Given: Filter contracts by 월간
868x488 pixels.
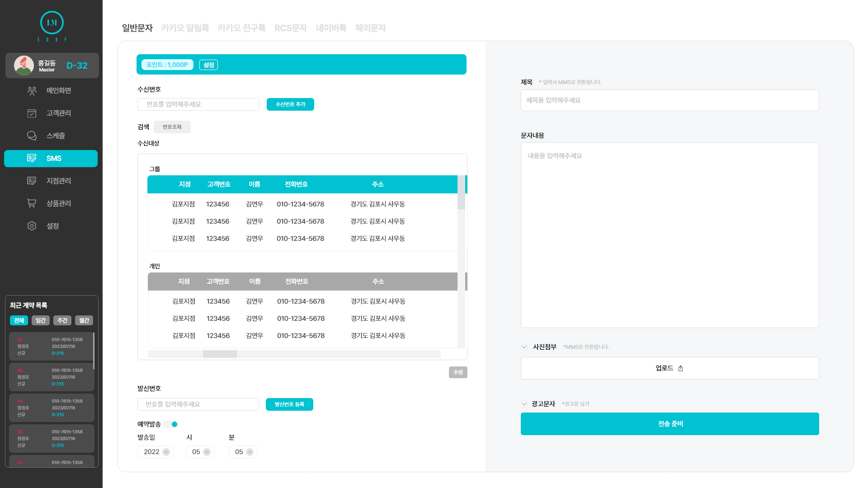Looking at the screenshot, I should point(84,320).
